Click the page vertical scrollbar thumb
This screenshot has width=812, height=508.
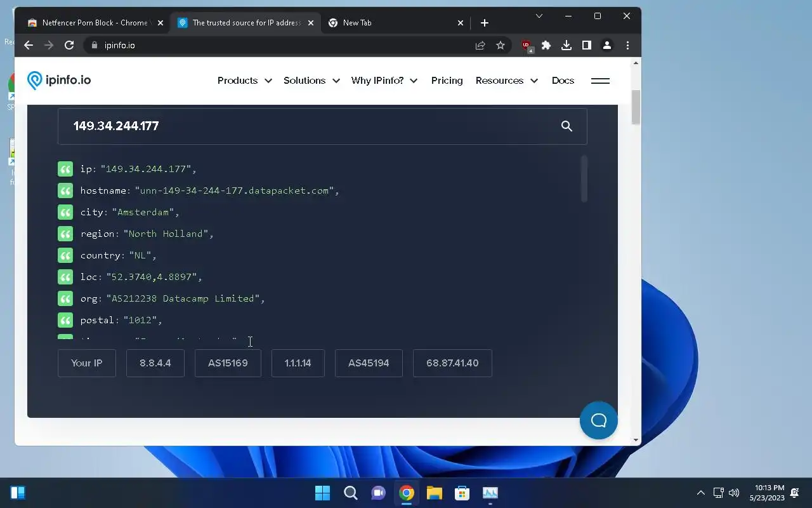(x=636, y=108)
